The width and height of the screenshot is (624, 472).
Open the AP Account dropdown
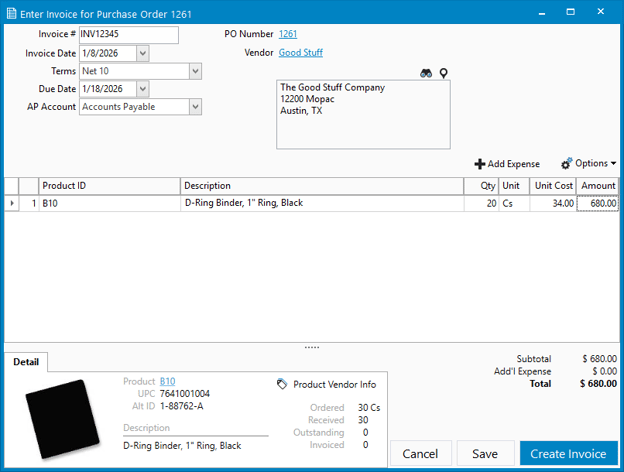(x=195, y=107)
